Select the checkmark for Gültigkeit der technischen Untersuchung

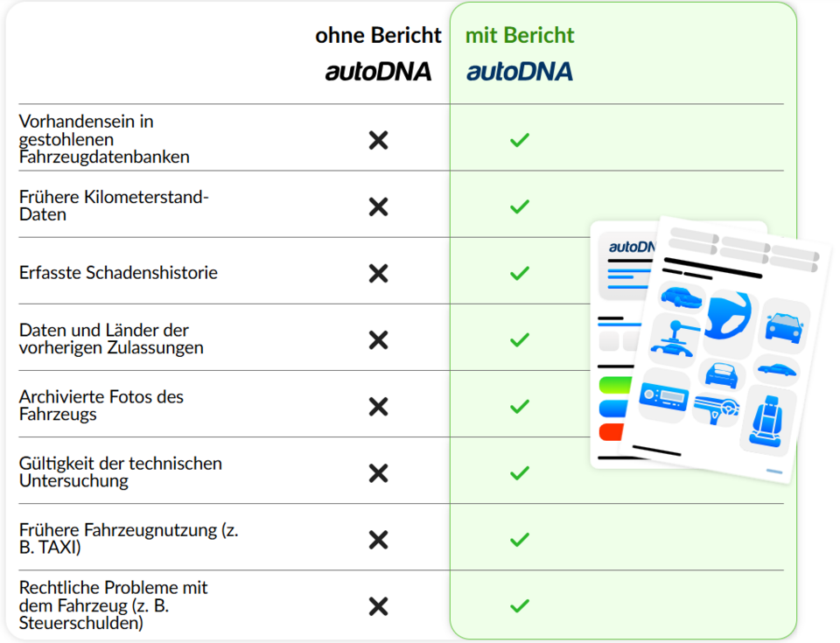tap(520, 473)
